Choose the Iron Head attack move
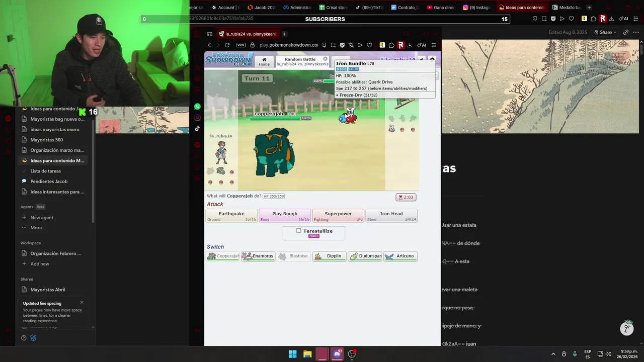 (391, 216)
